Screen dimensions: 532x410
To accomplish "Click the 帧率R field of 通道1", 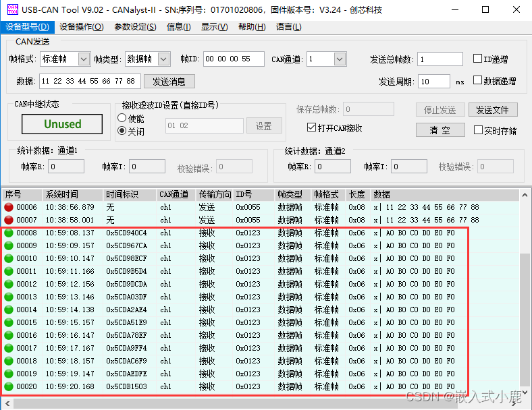I will click(65, 167).
